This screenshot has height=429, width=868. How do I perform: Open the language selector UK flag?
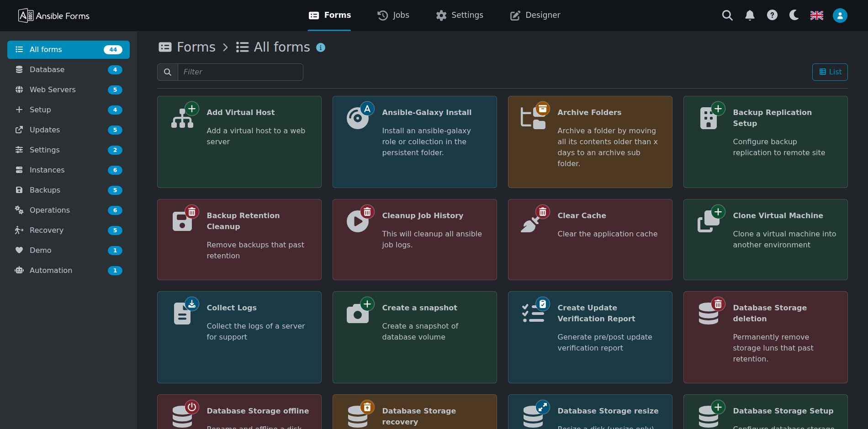coord(817,16)
